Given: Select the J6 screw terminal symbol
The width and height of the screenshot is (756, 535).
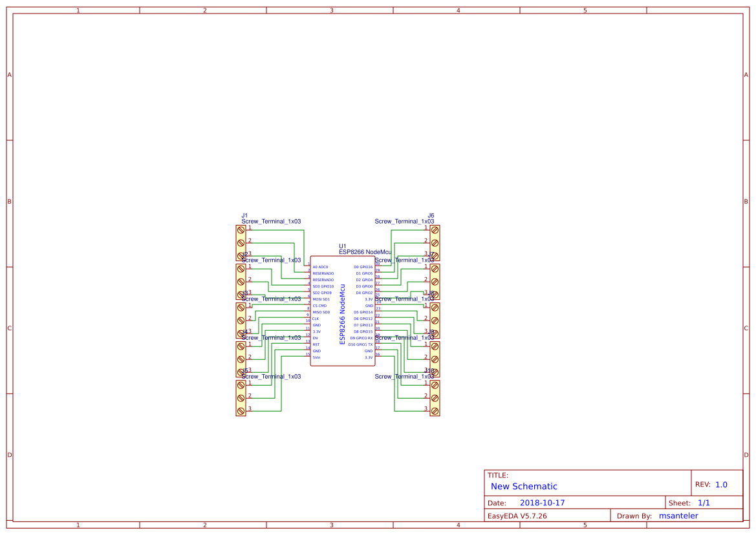Looking at the screenshot, I should tap(435, 243).
